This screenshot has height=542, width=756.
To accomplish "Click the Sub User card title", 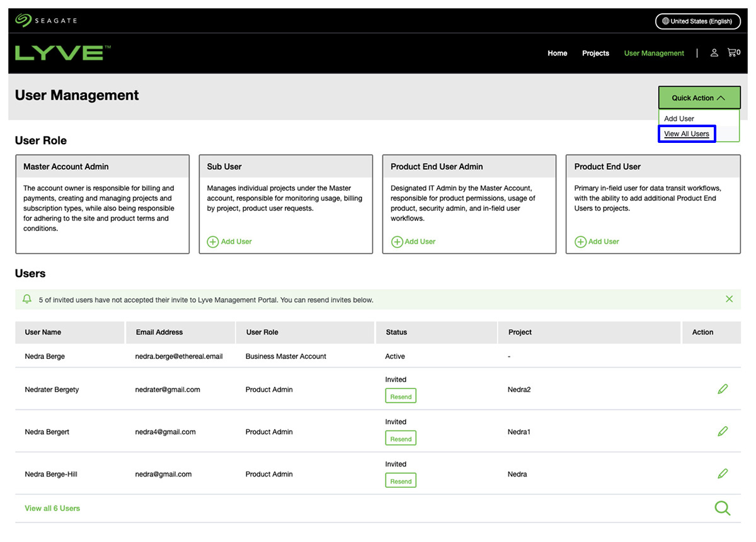I will [x=224, y=167].
